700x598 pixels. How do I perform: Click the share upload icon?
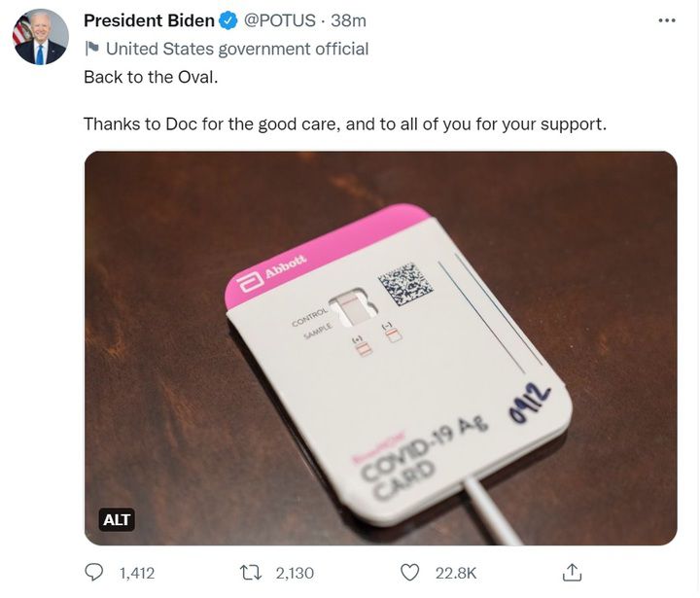coord(573,572)
